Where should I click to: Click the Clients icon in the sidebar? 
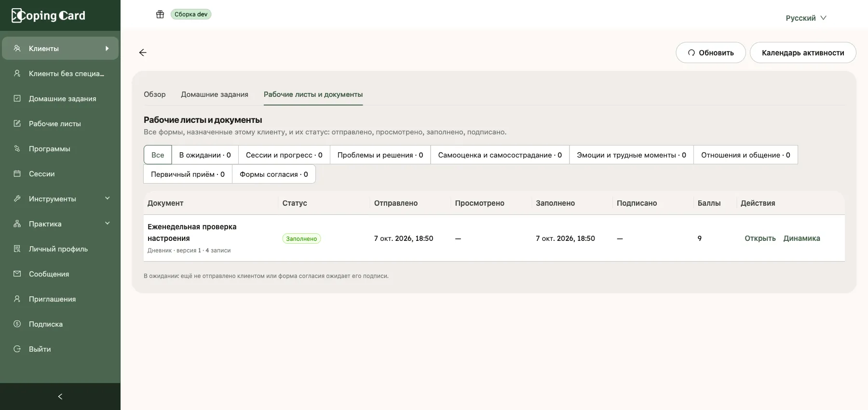coord(17,48)
